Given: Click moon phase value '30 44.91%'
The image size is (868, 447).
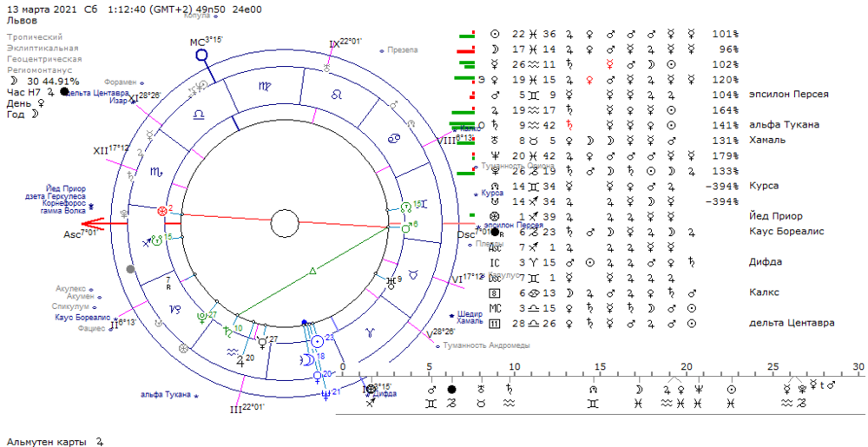Looking at the screenshot, I should [x=53, y=82].
